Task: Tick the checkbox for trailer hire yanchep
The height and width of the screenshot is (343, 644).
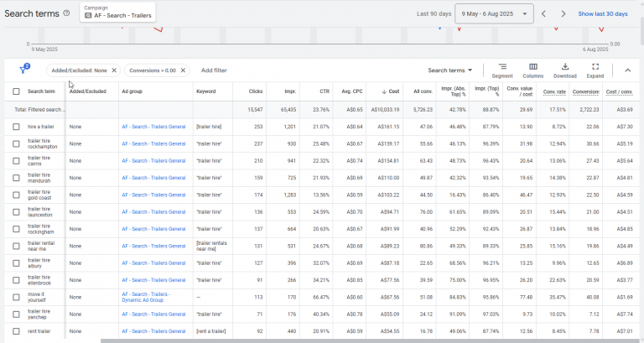Action: pyautogui.click(x=16, y=314)
